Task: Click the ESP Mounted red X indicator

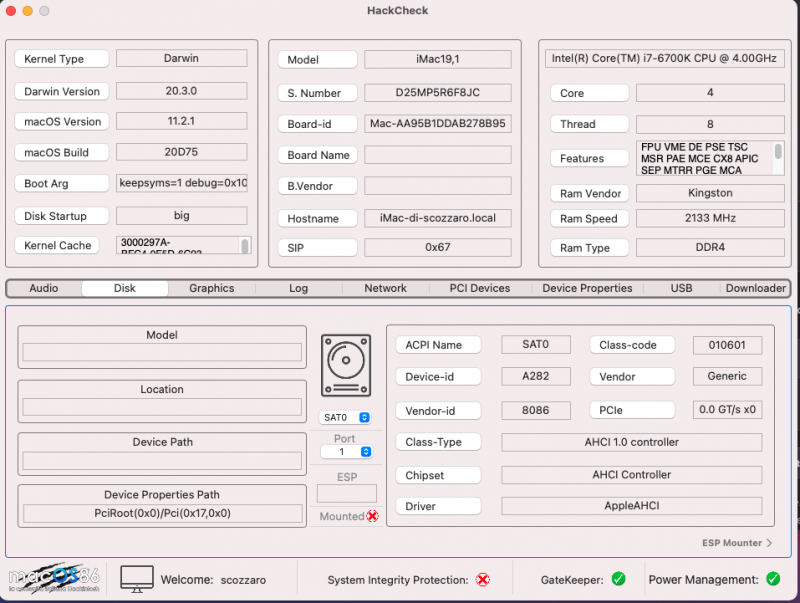Action: point(373,516)
